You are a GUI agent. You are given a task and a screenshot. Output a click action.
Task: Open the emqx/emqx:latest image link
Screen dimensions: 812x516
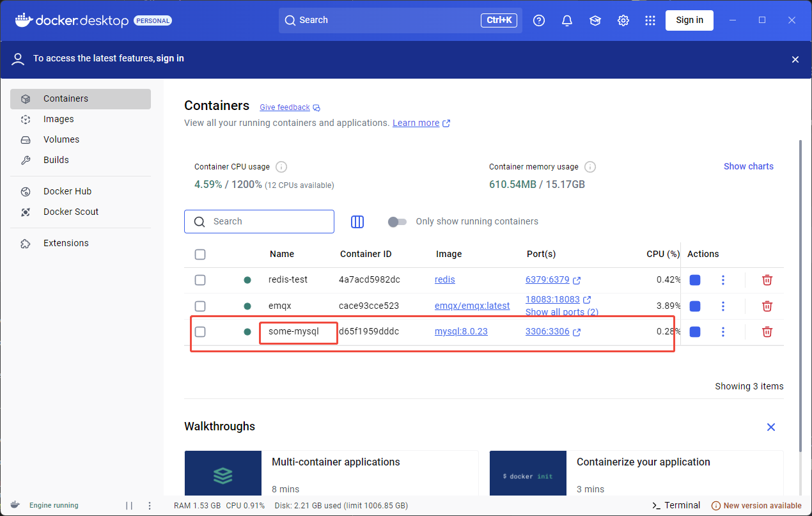pos(472,306)
